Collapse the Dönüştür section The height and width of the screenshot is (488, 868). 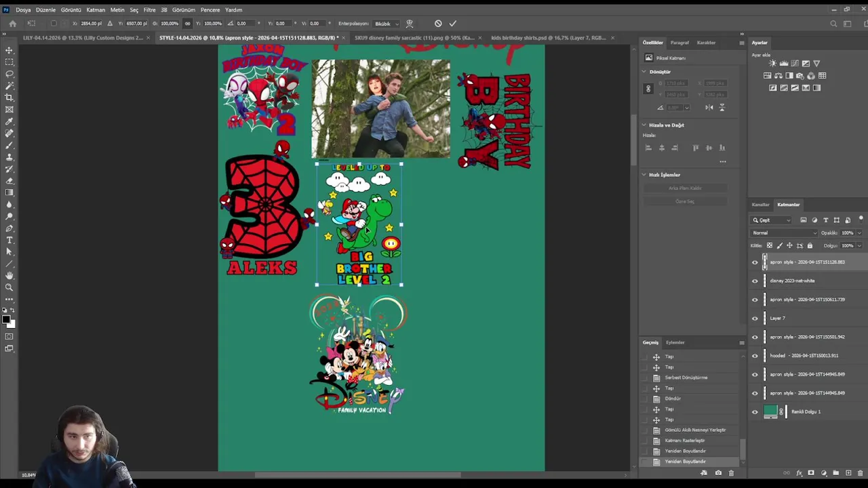[x=644, y=71]
